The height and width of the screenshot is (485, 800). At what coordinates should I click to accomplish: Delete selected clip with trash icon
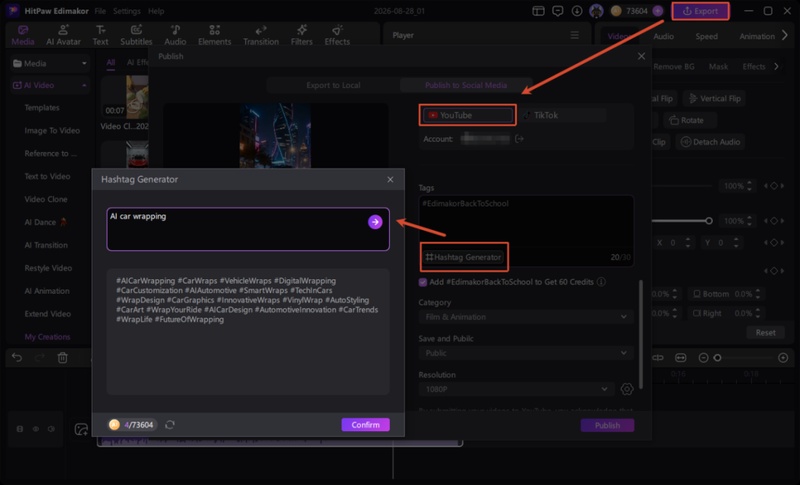tap(62, 358)
